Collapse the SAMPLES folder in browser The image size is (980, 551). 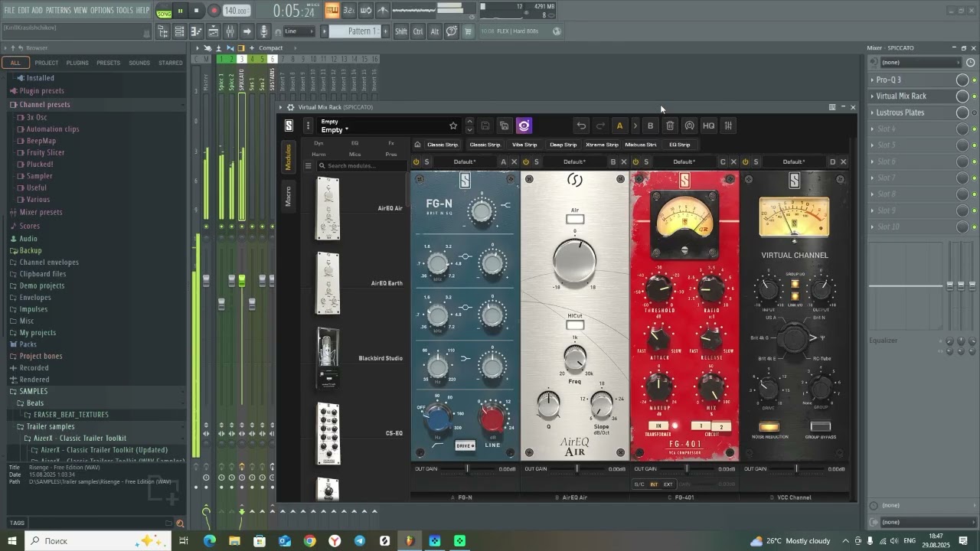click(x=34, y=391)
